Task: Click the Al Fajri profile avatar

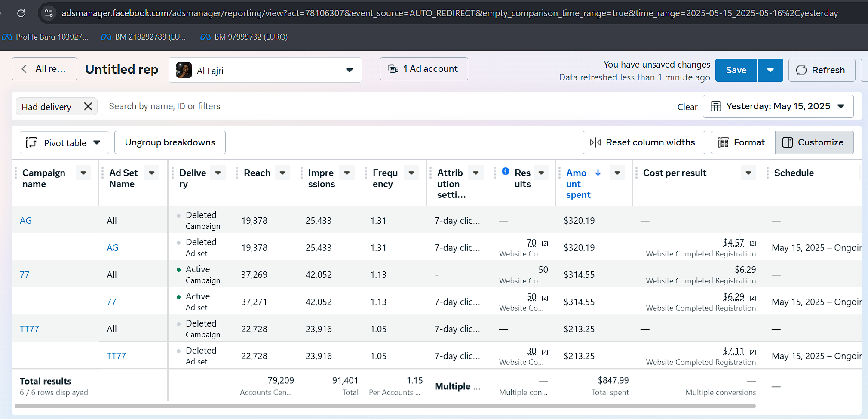Action: pyautogui.click(x=184, y=70)
